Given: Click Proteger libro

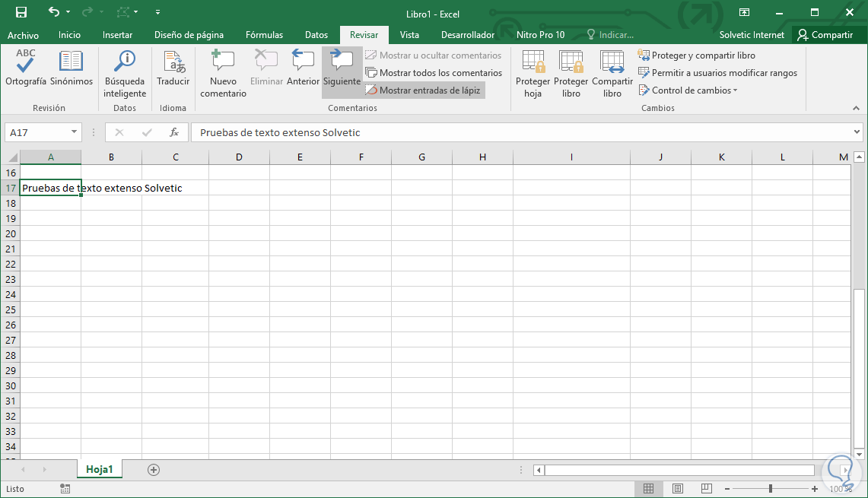Looking at the screenshot, I should pos(571,75).
